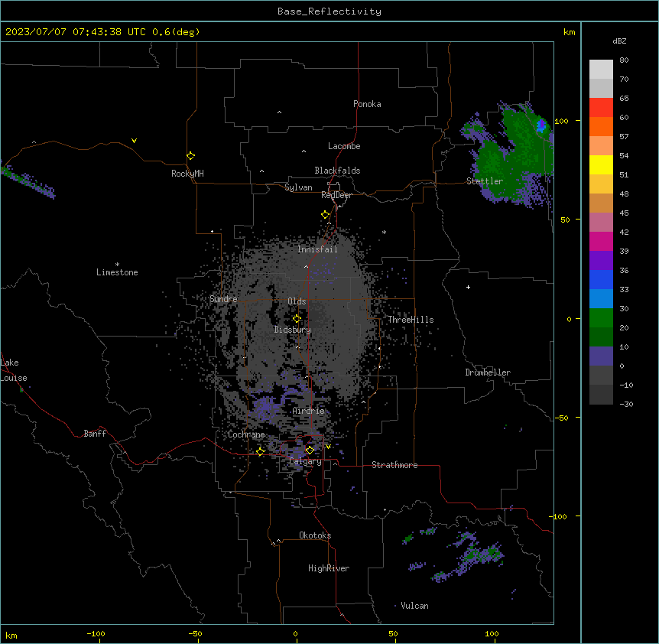
Task: Click the yellow diamond marker near RockyMH
Action: [x=190, y=156]
